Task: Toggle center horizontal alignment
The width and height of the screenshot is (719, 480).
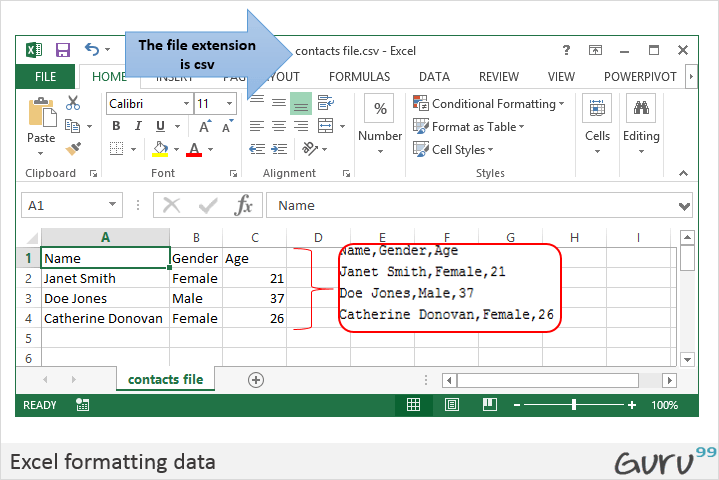Action: 278,126
